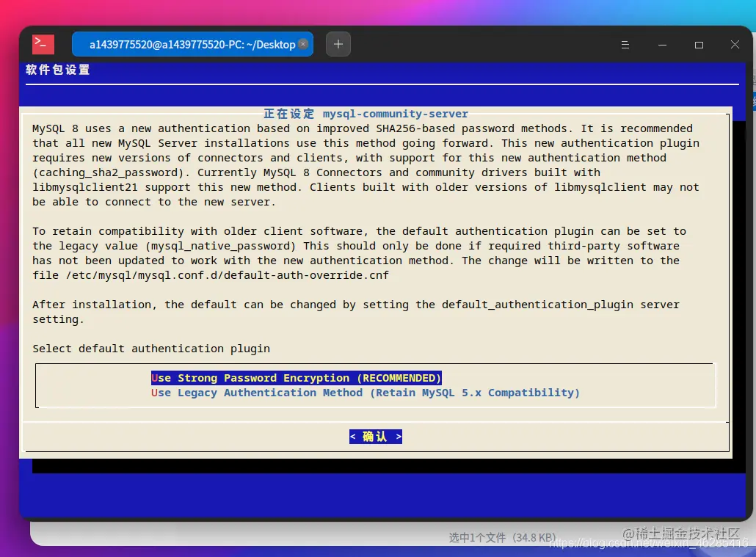Image resolution: width=756 pixels, height=557 pixels.
Task: Select Use Legacy Authentication Method option
Action: tap(365, 393)
